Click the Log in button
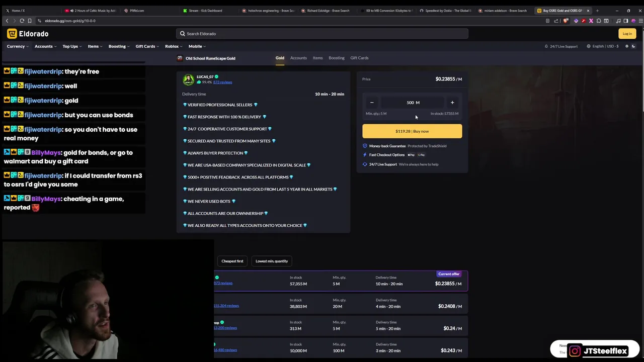The image size is (644, 362). (x=627, y=34)
